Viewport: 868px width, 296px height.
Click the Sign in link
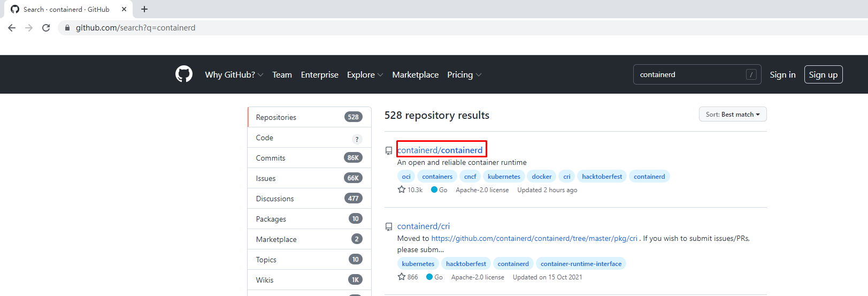[782, 75]
